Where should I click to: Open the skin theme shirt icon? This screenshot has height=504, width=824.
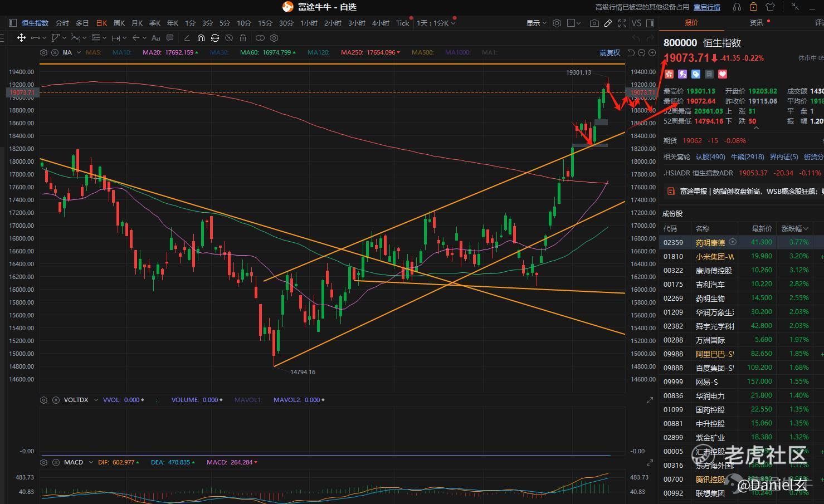point(770,7)
